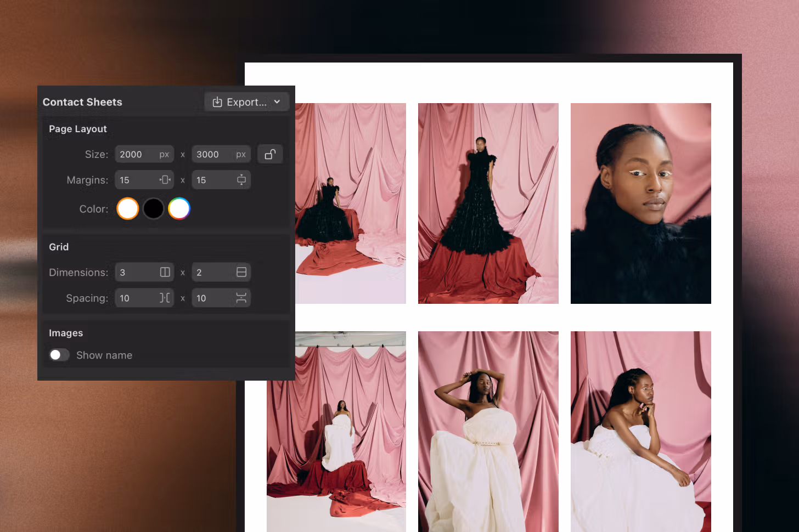
Task: Click the vertical margins icon
Action: pyautogui.click(x=241, y=180)
